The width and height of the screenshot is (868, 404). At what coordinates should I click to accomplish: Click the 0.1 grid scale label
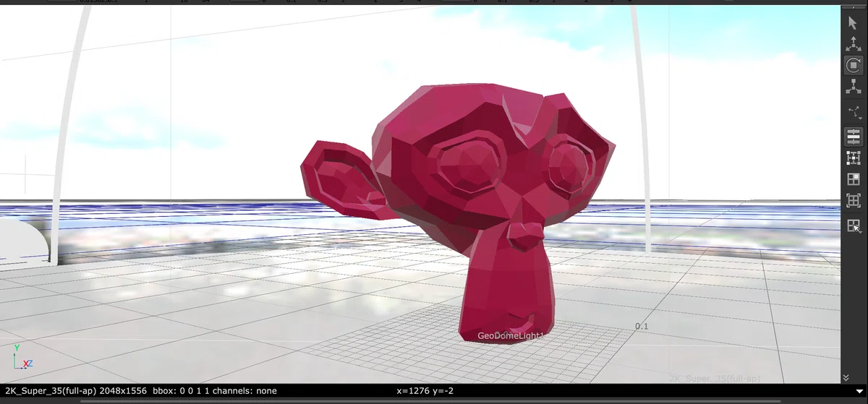tap(642, 327)
